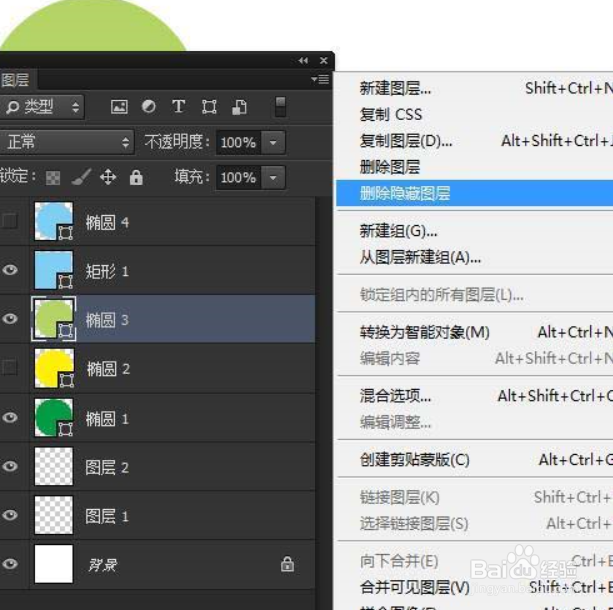
Task: Show hidden layer 椭圆 4
Action: click(x=10, y=221)
